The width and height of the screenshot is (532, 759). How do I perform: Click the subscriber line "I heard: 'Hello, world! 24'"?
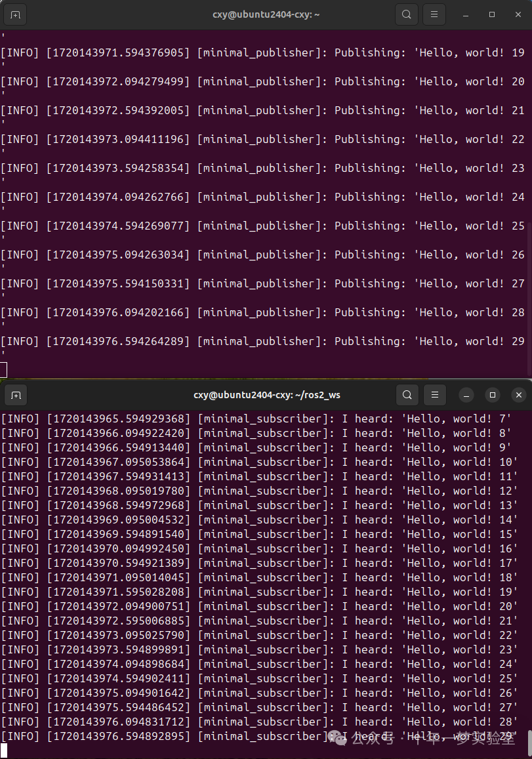coord(260,665)
